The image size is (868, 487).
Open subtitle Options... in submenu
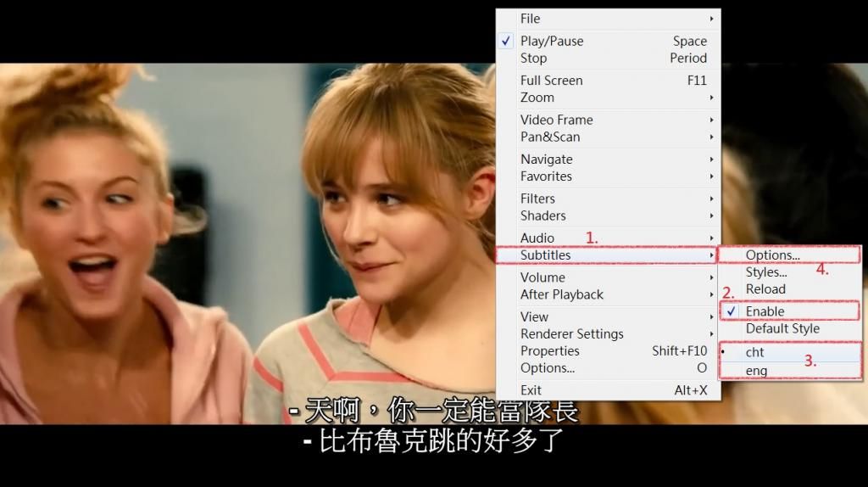790,255
